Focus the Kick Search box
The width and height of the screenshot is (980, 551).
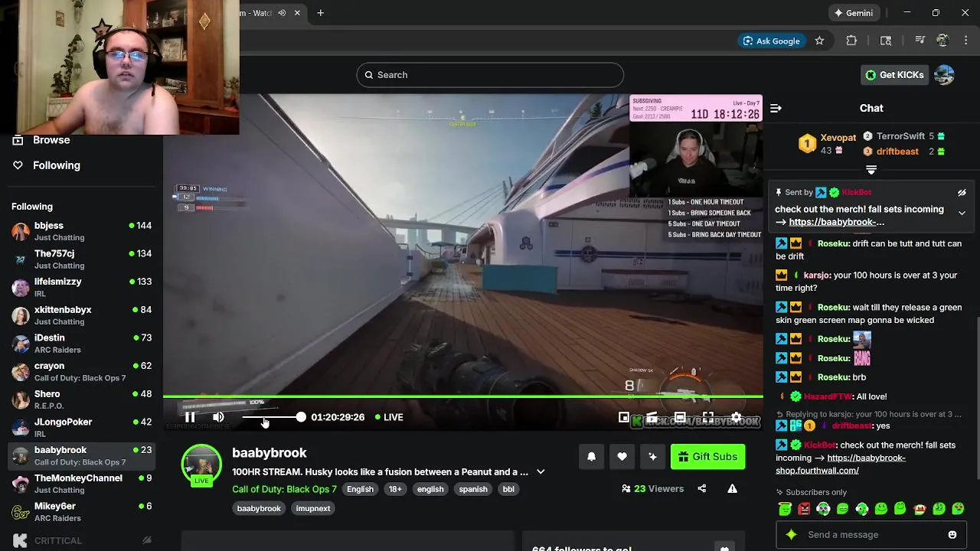pos(490,75)
